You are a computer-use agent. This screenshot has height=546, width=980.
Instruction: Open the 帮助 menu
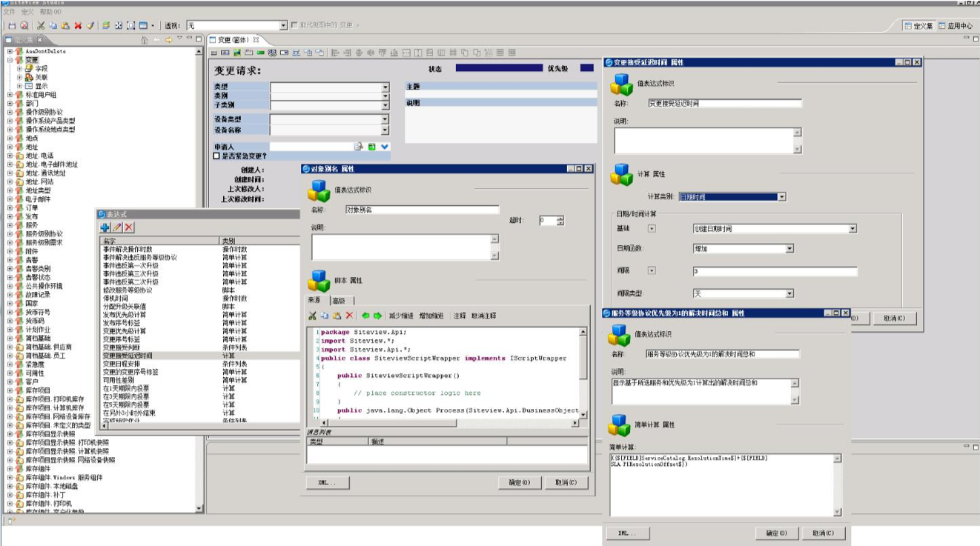[50, 12]
